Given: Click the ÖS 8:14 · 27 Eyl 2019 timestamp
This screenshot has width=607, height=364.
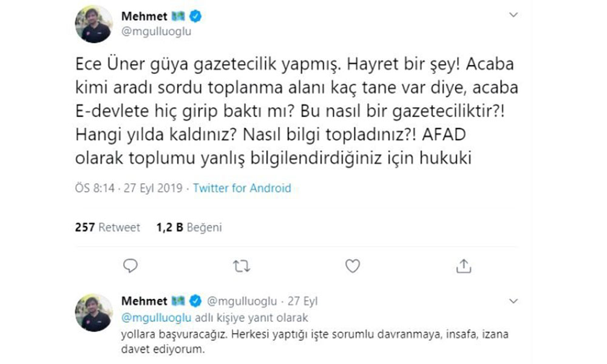Looking at the screenshot, I should tap(131, 188).
